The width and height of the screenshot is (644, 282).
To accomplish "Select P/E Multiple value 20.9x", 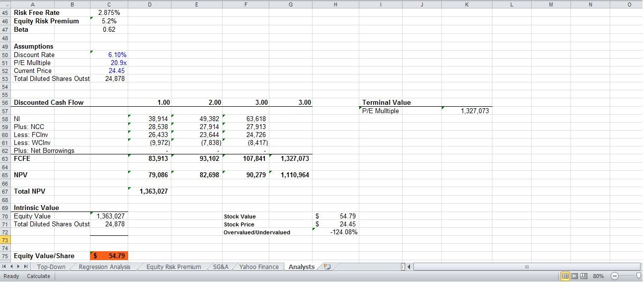I will tap(109, 63).
